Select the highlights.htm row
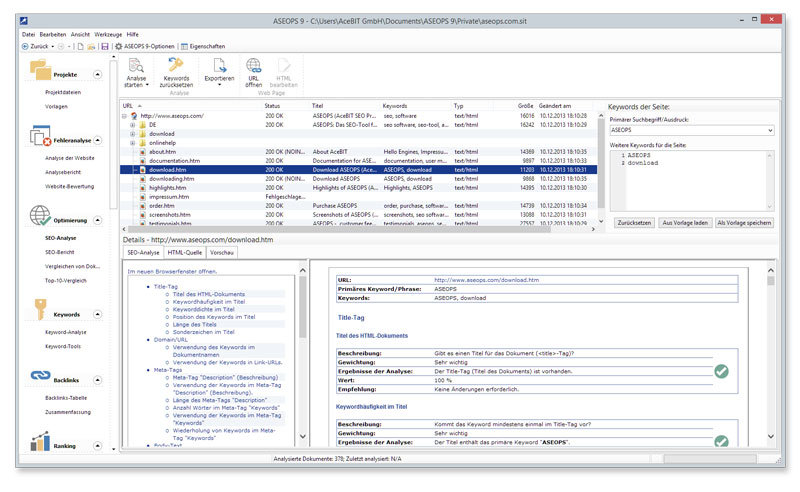Image resolution: width=800 pixels, height=492 pixels. [x=358, y=188]
